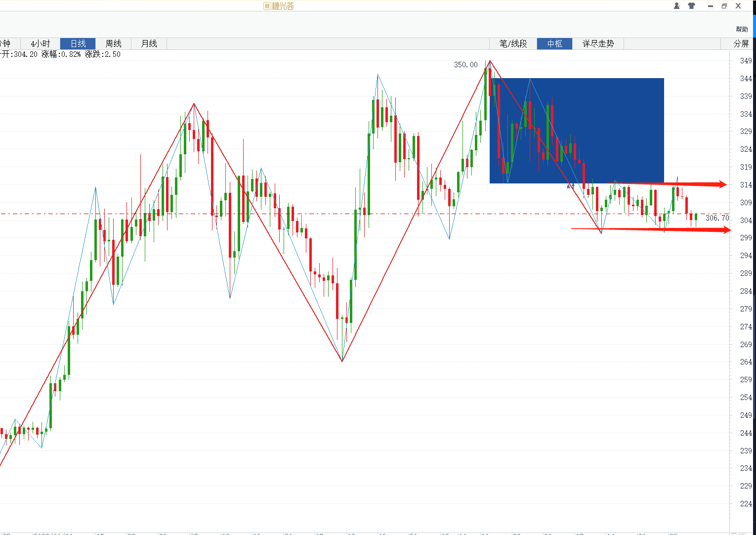
Task: Click the 306.70 current price label
Action: [717, 218]
